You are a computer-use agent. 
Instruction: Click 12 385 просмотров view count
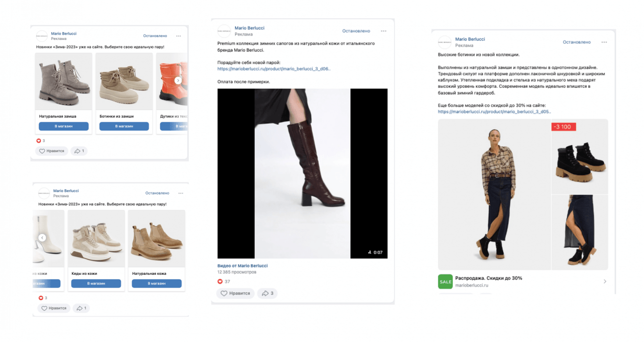point(237,272)
